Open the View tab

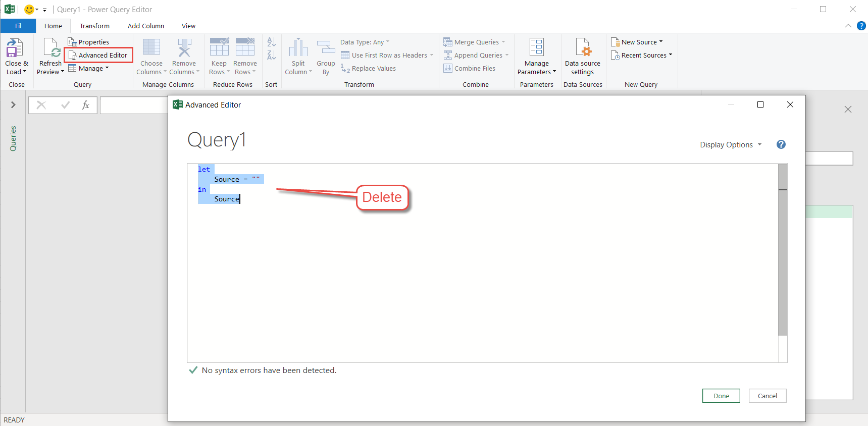[x=188, y=26]
